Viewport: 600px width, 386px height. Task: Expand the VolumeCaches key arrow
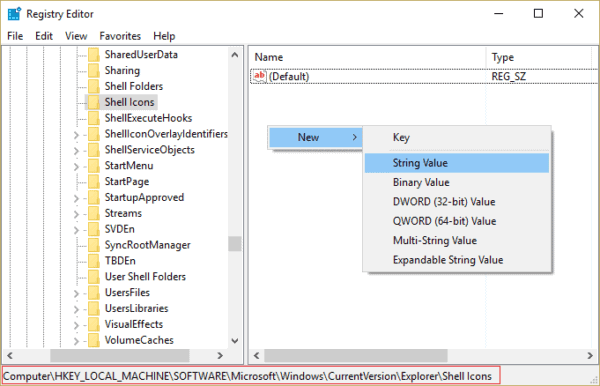76,341
